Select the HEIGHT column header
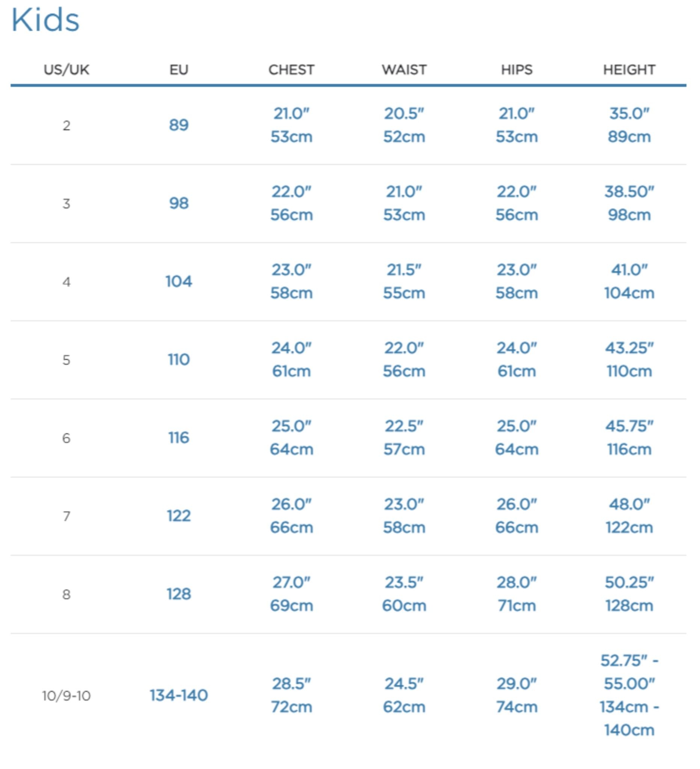 click(x=629, y=70)
